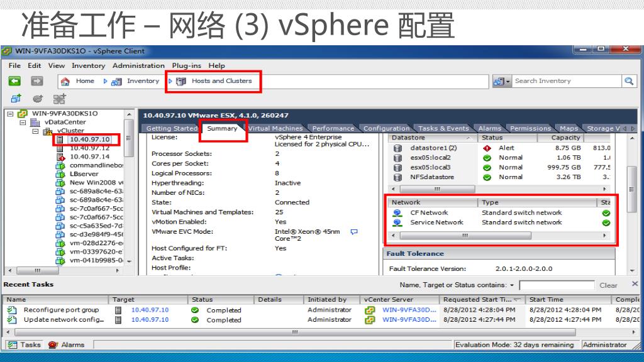The width and height of the screenshot is (644, 362).
Task: Click the search magnifier button
Action: 629,81
